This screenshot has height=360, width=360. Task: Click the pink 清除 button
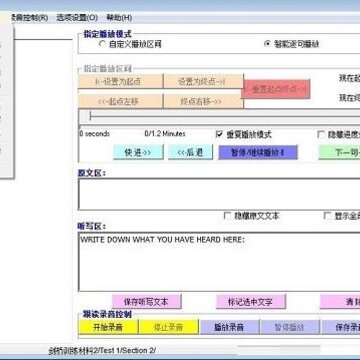tap(340, 302)
